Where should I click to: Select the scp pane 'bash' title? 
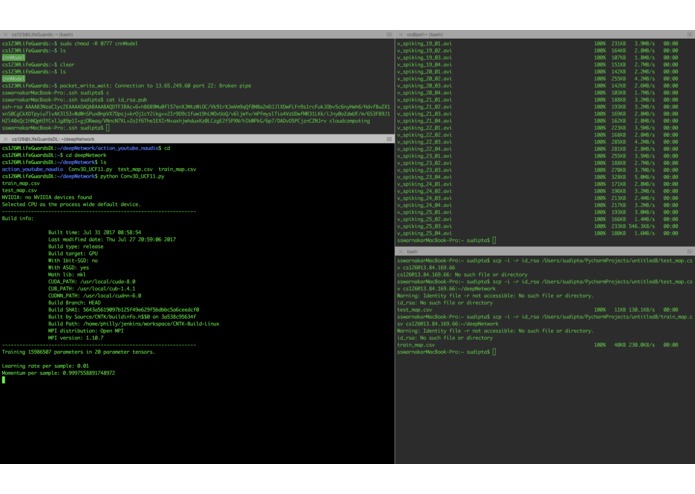coord(412,252)
